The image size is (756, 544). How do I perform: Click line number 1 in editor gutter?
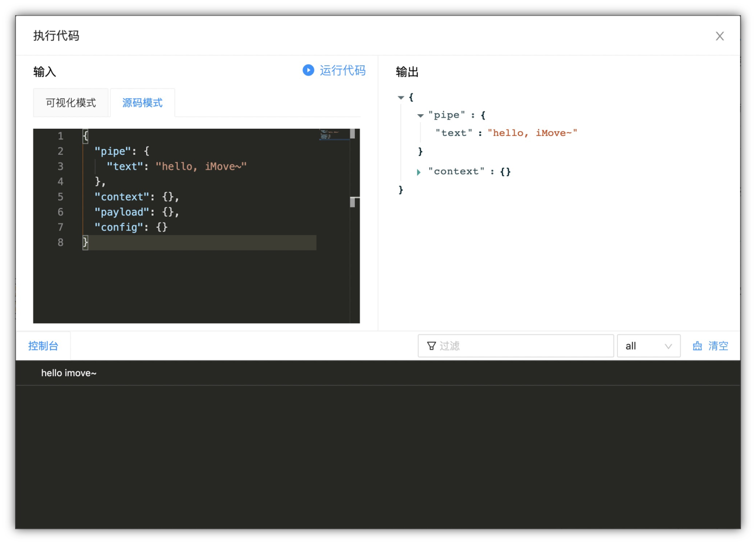(60, 136)
